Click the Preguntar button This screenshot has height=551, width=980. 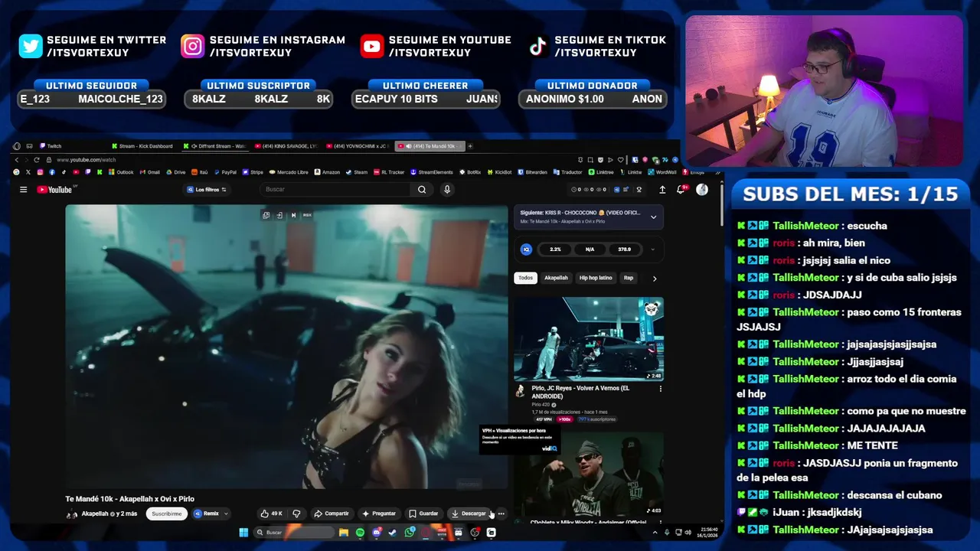[x=379, y=514]
